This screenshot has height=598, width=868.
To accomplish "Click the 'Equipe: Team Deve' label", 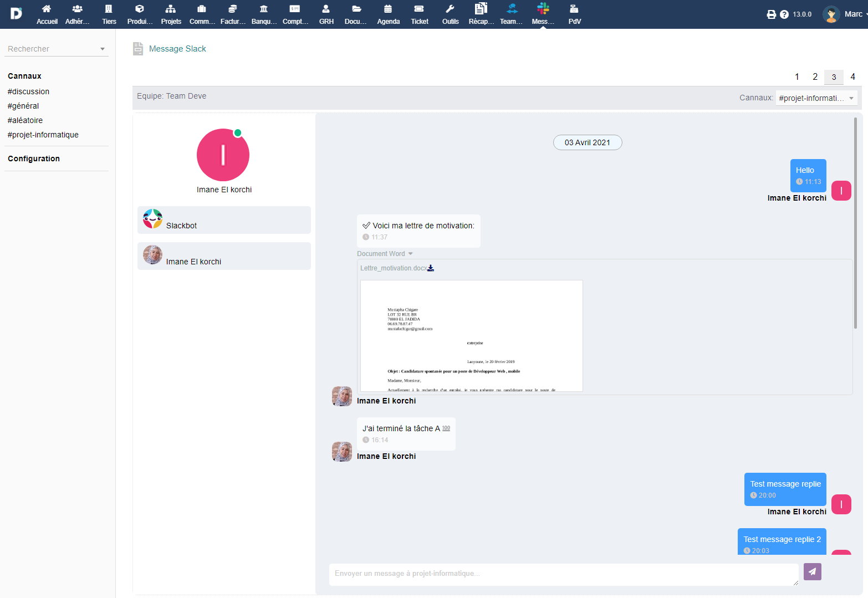I will pos(172,96).
